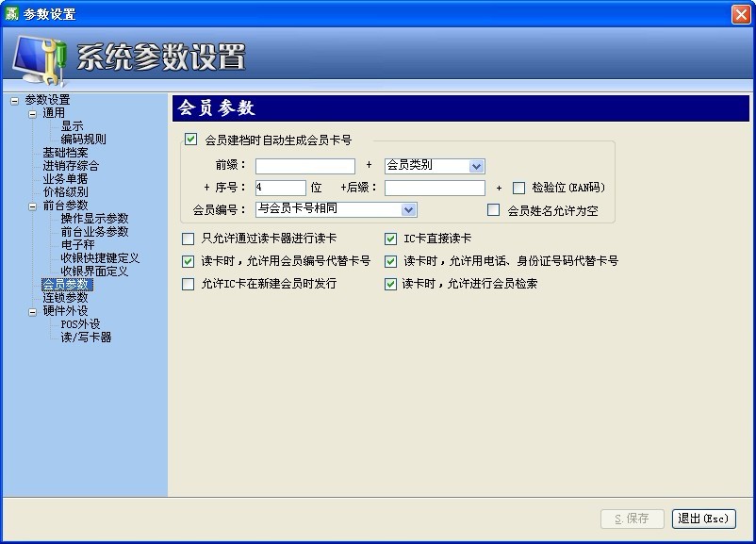
Task: Select the 参数设置 root label
Action: (x=48, y=100)
